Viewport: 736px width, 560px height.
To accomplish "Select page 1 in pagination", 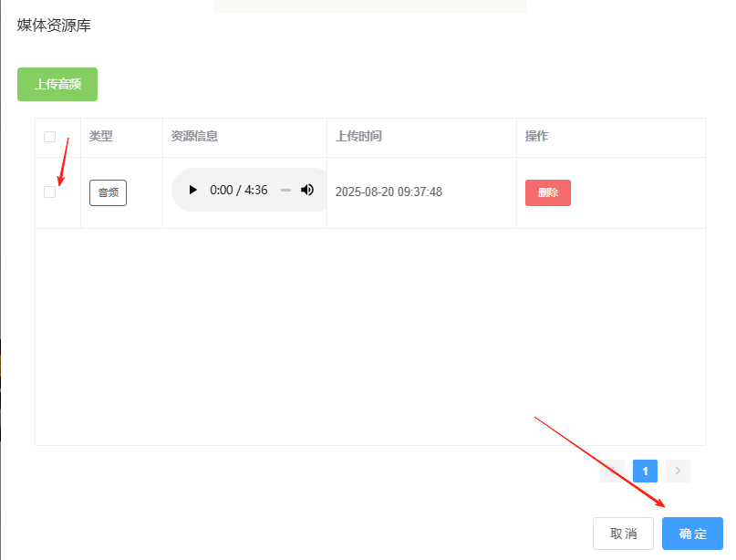I will click(645, 471).
